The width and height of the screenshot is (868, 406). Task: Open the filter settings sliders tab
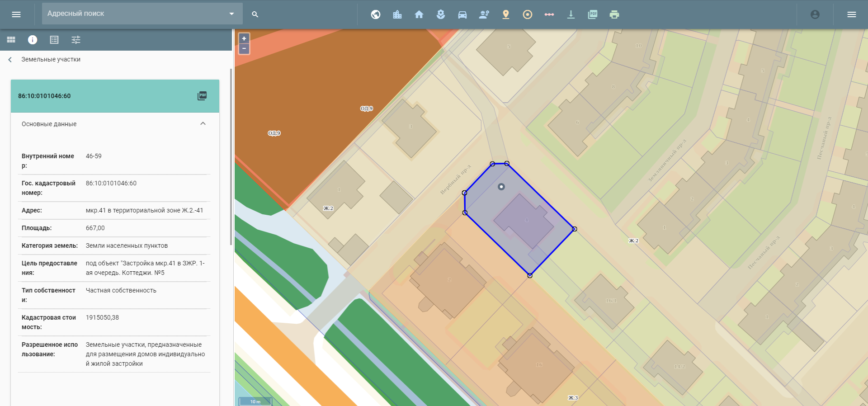tap(76, 40)
